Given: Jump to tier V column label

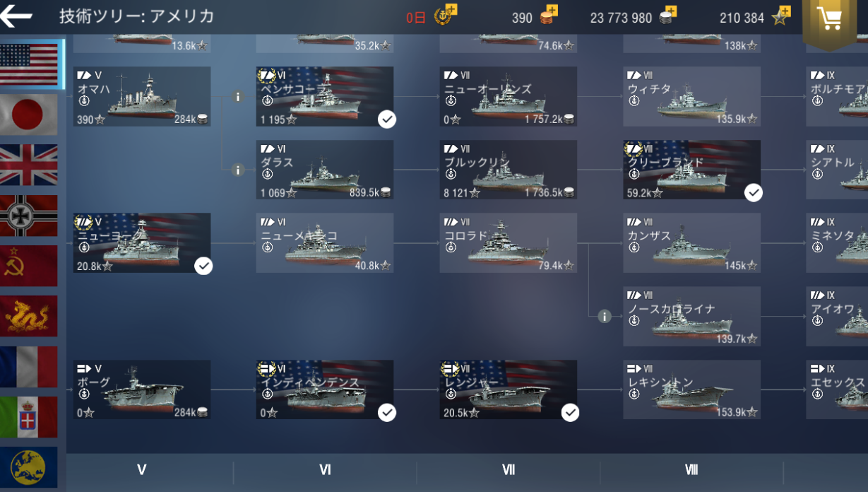Looking at the screenshot, I should [142, 470].
